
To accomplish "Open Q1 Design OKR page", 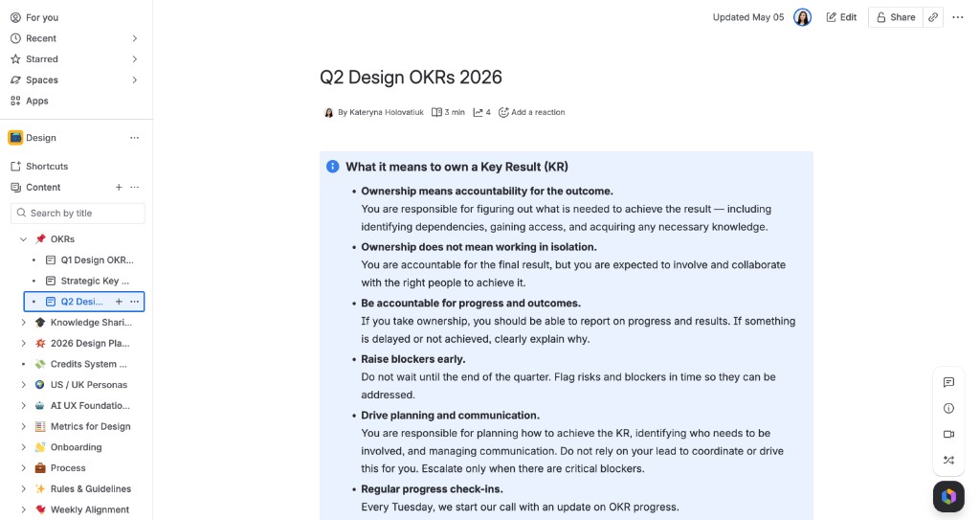I will (97, 260).
